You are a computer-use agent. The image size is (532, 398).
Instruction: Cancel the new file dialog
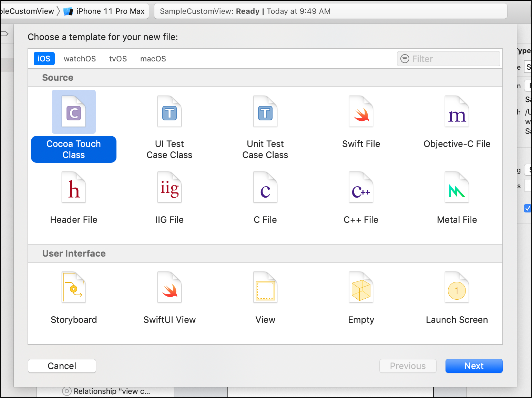(x=62, y=366)
